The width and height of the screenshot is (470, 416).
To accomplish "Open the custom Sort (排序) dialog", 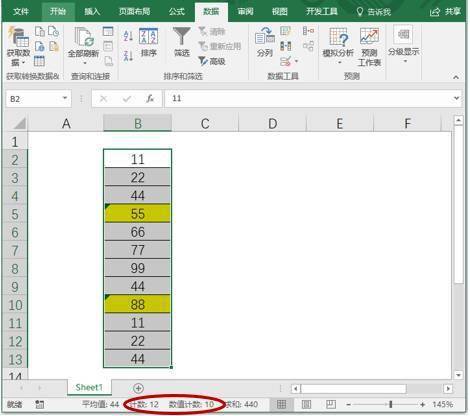I will click(148, 43).
